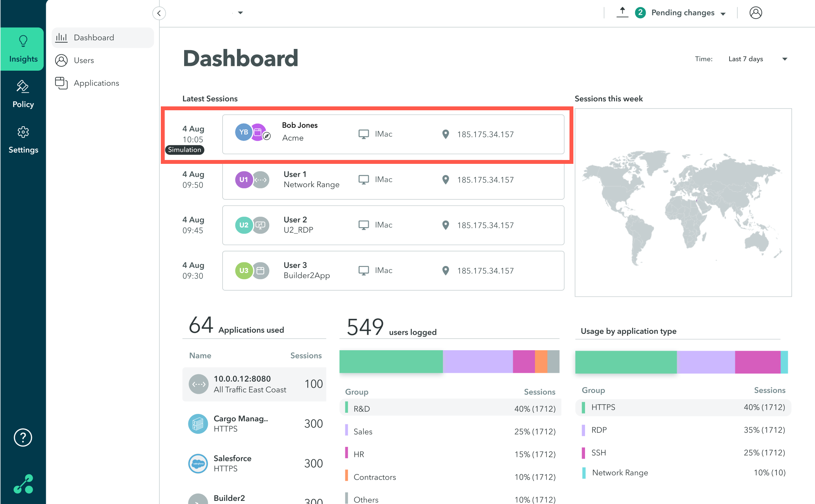Click the Acme app icon beside YB avatar
This screenshot has width=815, height=504.
tap(258, 132)
